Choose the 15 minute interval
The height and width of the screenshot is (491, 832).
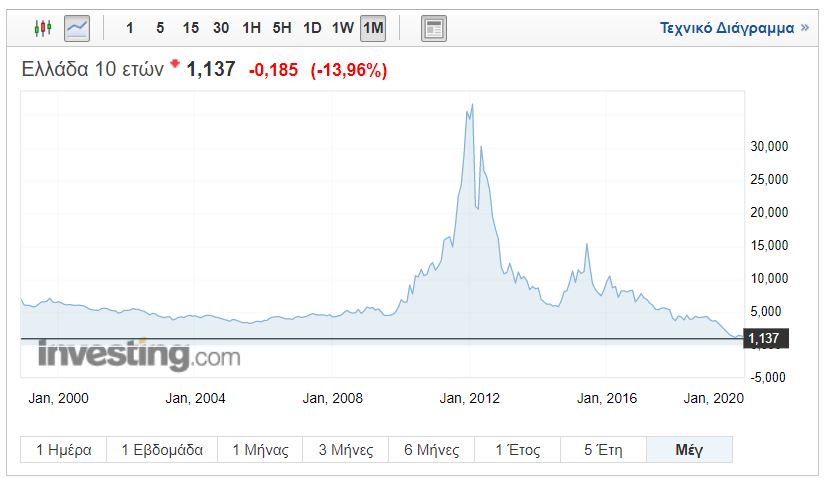(190, 28)
